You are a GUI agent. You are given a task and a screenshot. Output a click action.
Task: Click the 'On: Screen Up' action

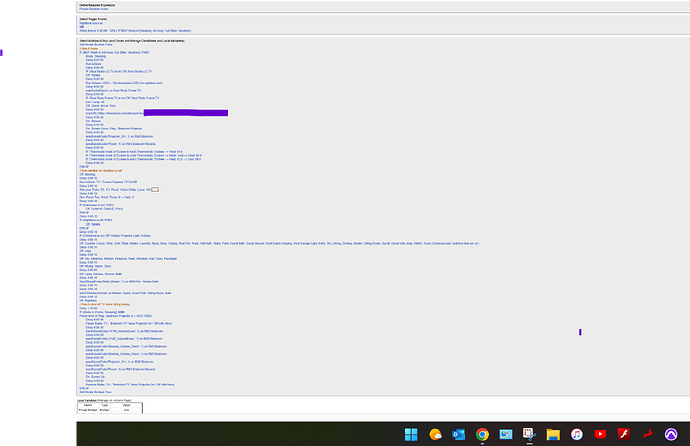point(95,377)
